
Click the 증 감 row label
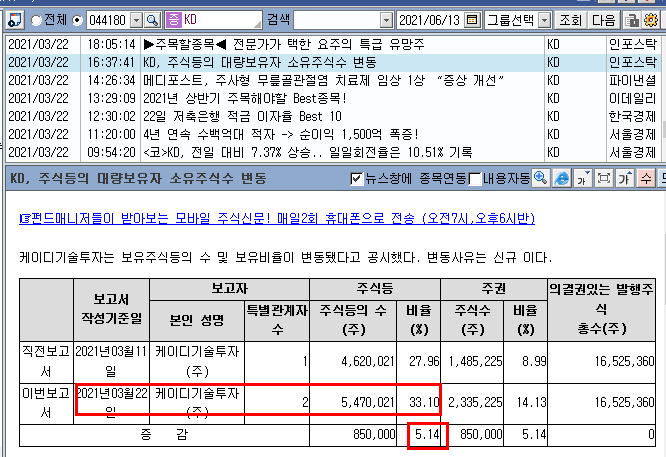(x=164, y=434)
